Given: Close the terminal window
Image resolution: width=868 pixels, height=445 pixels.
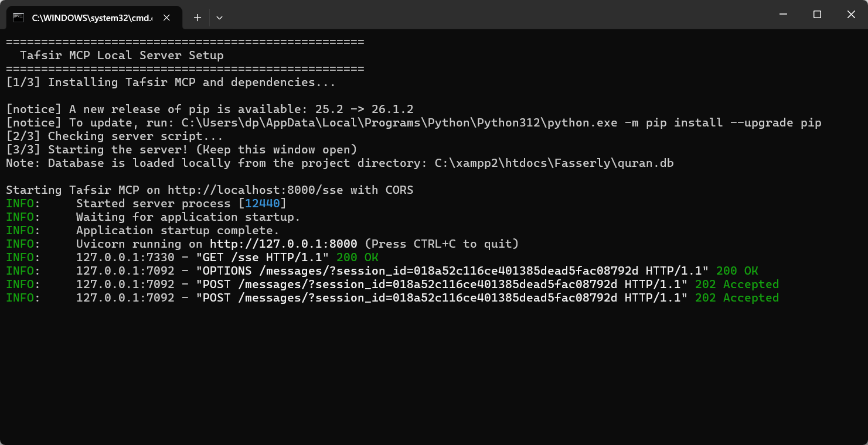Looking at the screenshot, I should coord(851,15).
